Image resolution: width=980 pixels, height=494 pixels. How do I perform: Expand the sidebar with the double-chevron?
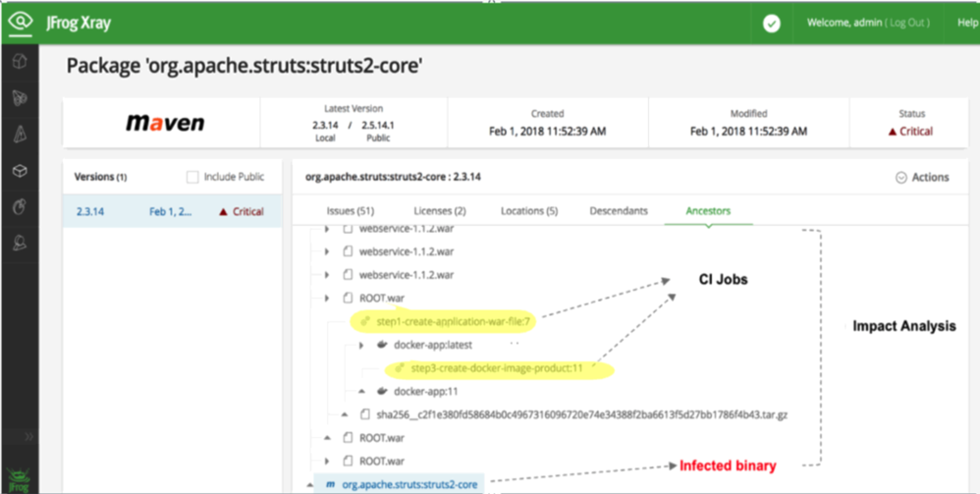pyautogui.click(x=28, y=437)
